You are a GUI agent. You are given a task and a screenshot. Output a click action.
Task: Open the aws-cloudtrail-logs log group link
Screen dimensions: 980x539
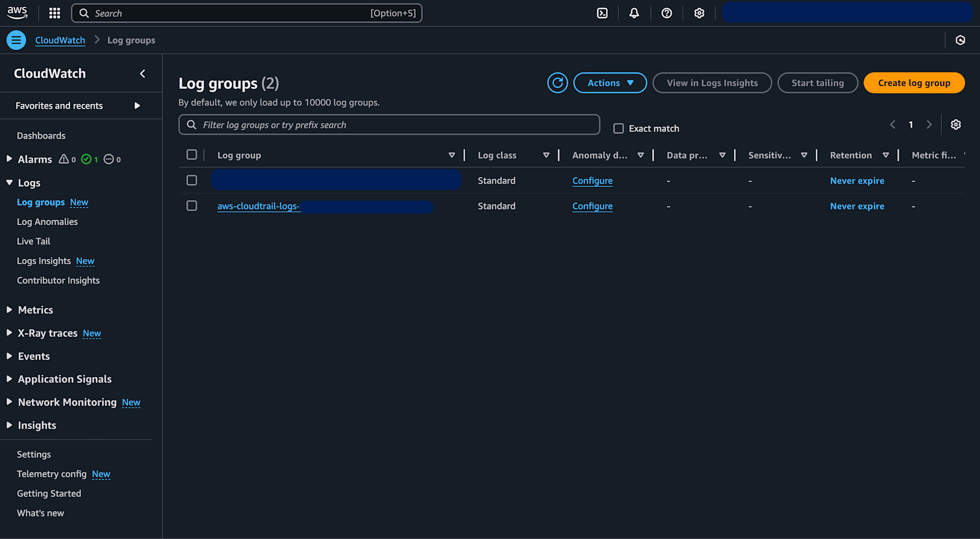pos(258,206)
